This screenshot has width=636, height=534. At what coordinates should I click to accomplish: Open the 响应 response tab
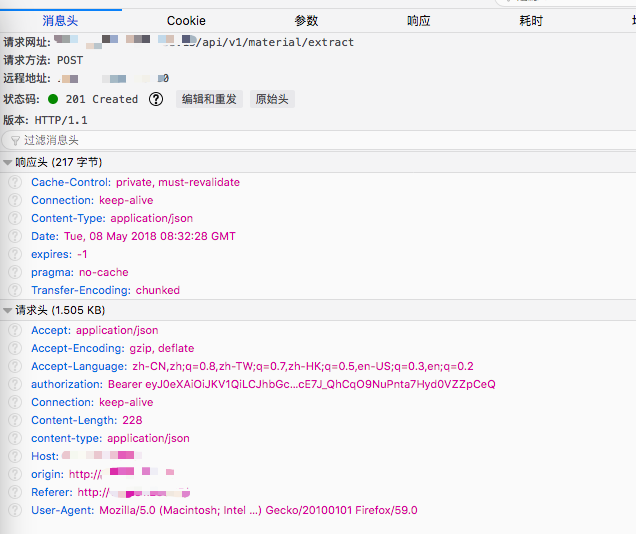point(419,20)
